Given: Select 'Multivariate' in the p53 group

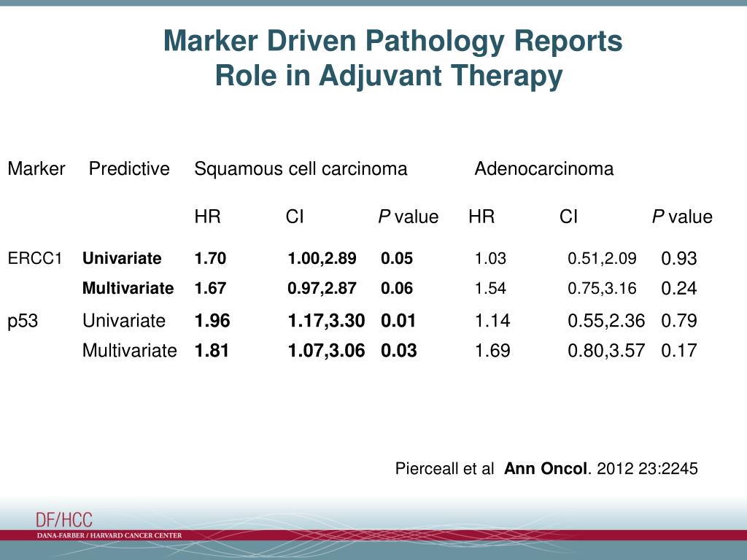Looking at the screenshot, I should [130, 351].
